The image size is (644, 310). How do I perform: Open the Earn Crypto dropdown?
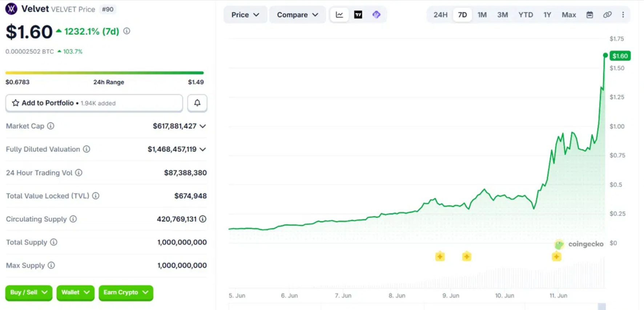(x=126, y=293)
